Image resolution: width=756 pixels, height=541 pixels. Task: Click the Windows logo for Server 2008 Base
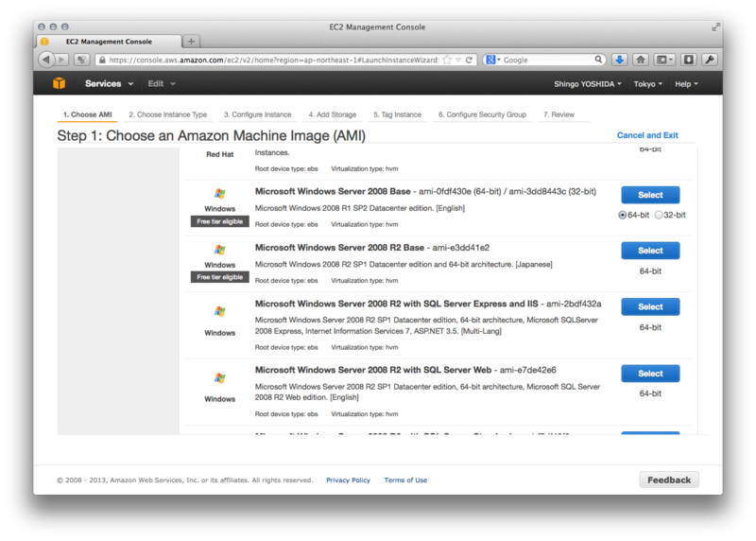(x=220, y=194)
